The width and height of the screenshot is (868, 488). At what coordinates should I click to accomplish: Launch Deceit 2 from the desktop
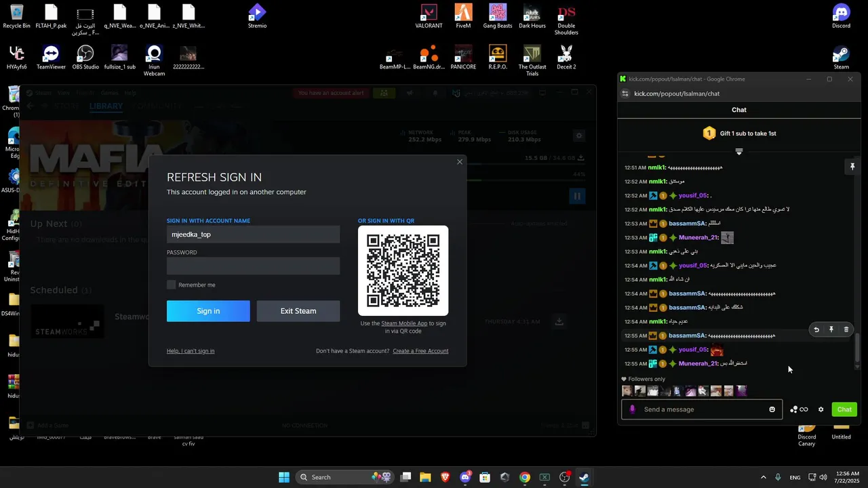[x=566, y=58]
